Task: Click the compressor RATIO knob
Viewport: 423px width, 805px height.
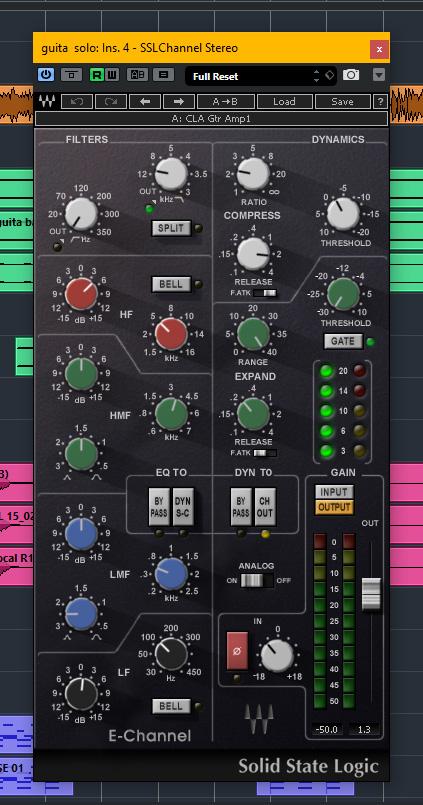Action: (253, 174)
